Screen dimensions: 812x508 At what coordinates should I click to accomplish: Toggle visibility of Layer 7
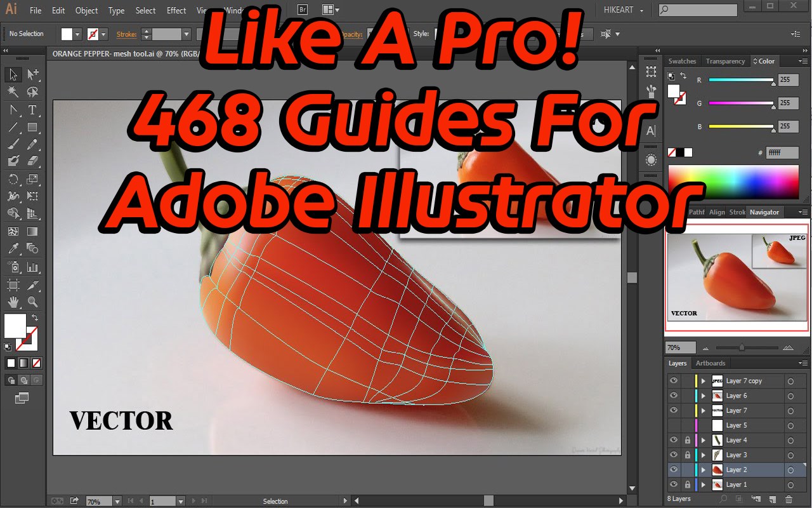(674, 410)
